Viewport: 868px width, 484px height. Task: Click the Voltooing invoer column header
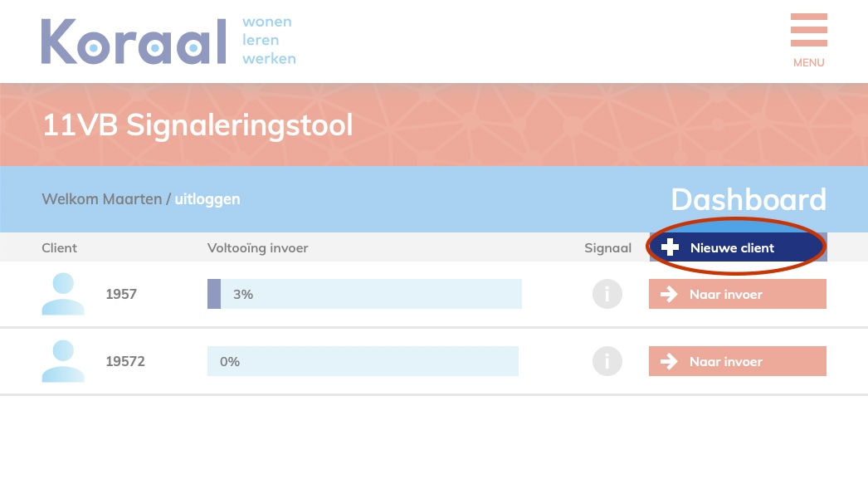click(x=257, y=247)
